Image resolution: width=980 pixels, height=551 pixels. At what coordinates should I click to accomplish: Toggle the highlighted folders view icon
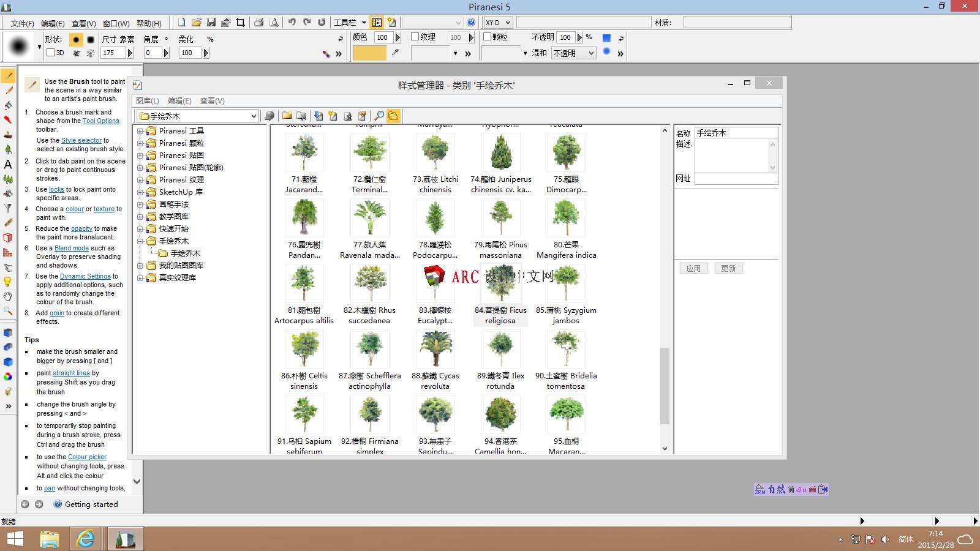[x=393, y=116]
